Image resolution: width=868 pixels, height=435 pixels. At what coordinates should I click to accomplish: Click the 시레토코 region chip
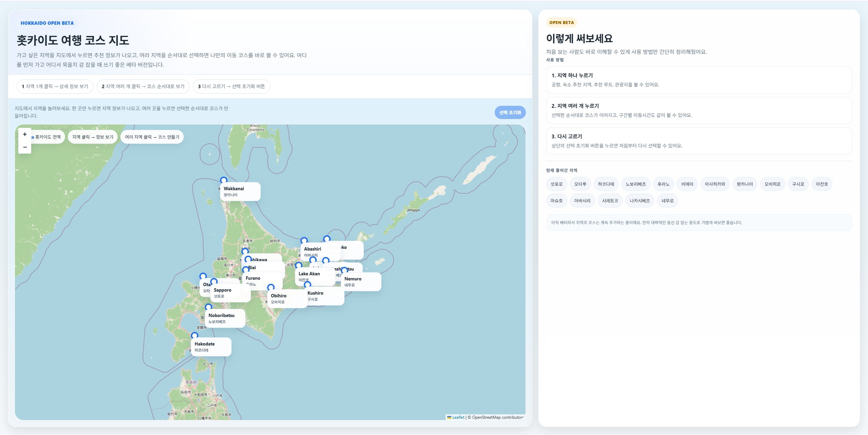pyautogui.click(x=610, y=201)
